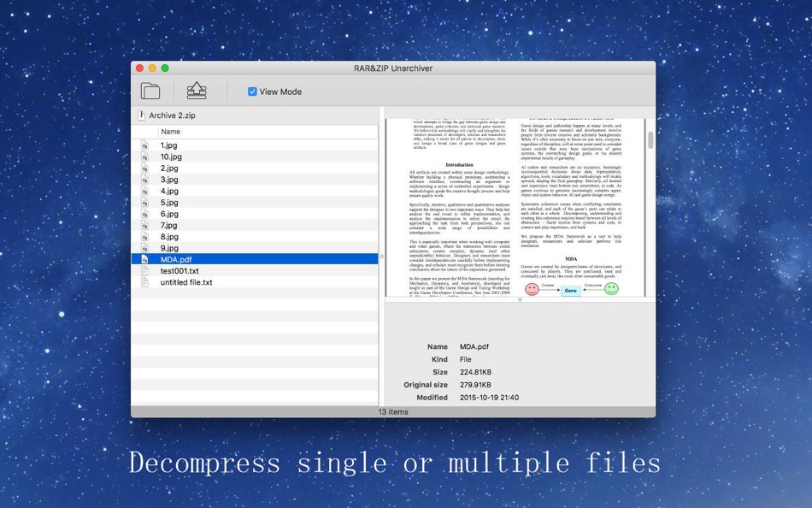Select the 2.jpg file
This screenshot has width=812, height=508.
tap(255, 168)
